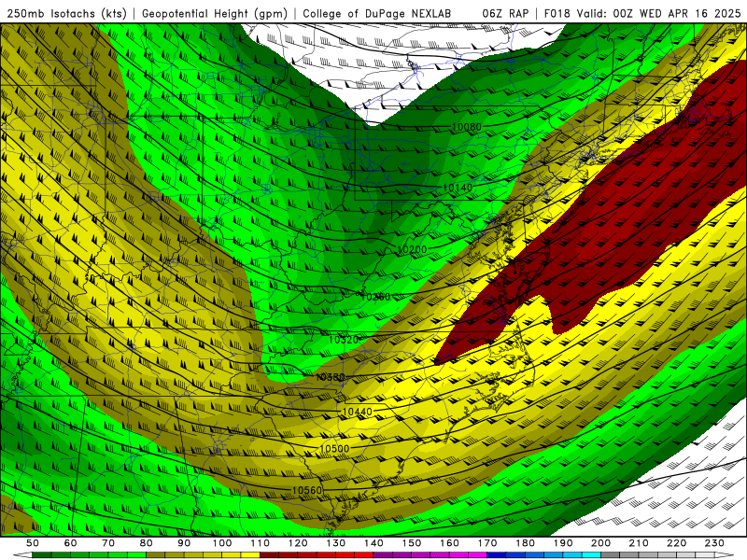The width and height of the screenshot is (747, 560).
Task: Click the 10320 height contour label
Action: pyautogui.click(x=344, y=340)
